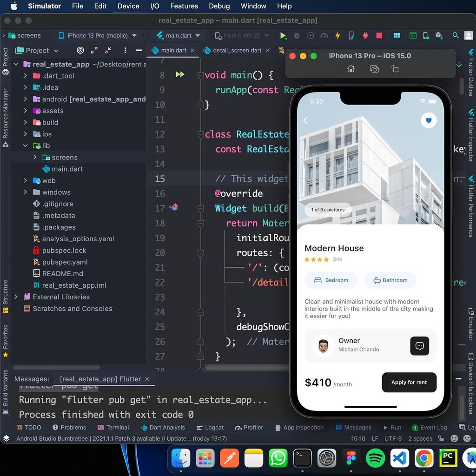Image resolution: width=476 pixels, height=476 pixels.
Task: Open the Problems tool window
Action: pyautogui.click(x=69, y=428)
